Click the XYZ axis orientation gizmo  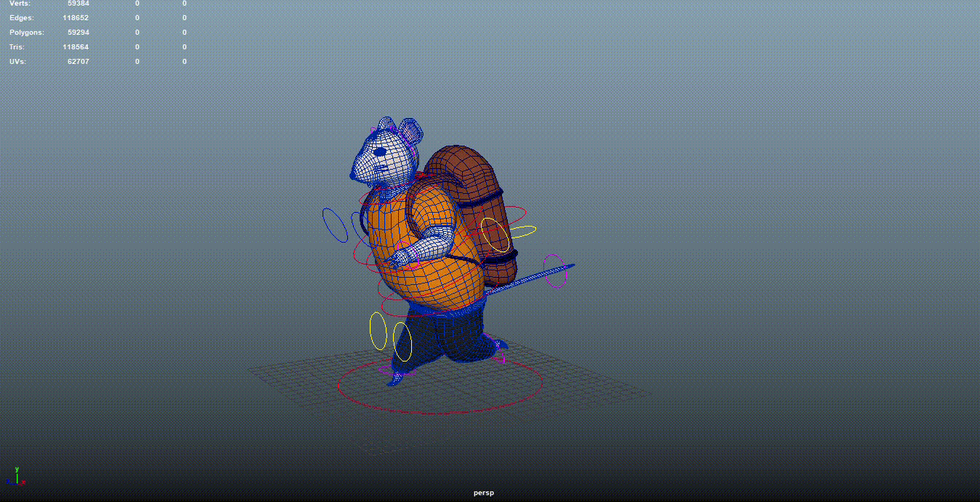16,476
